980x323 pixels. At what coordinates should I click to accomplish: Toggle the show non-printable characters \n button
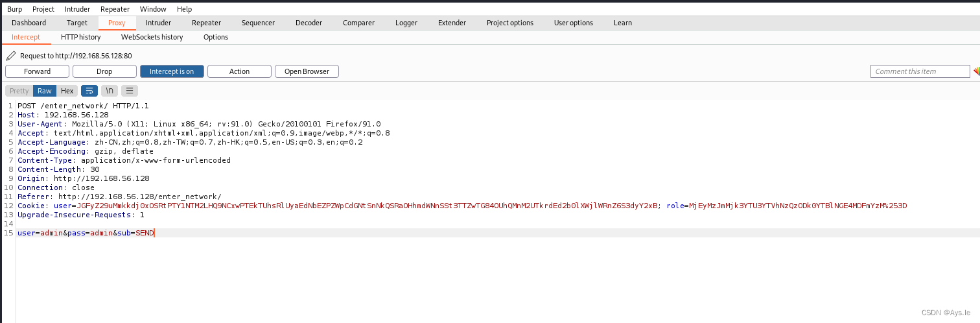[x=110, y=91]
